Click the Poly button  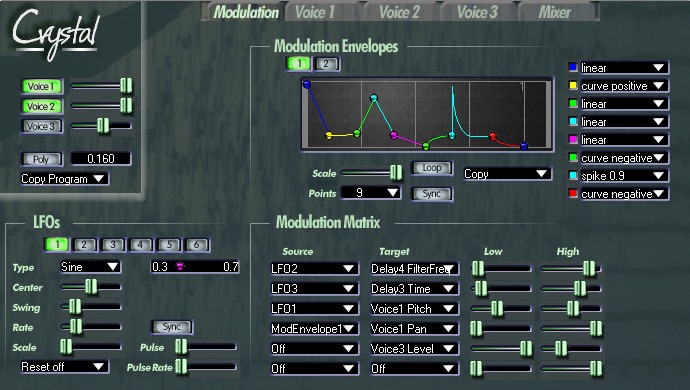(41, 159)
